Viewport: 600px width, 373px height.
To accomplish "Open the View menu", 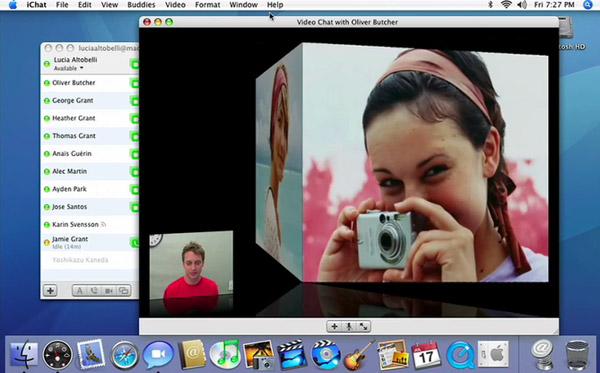I will pyautogui.click(x=109, y=5).
